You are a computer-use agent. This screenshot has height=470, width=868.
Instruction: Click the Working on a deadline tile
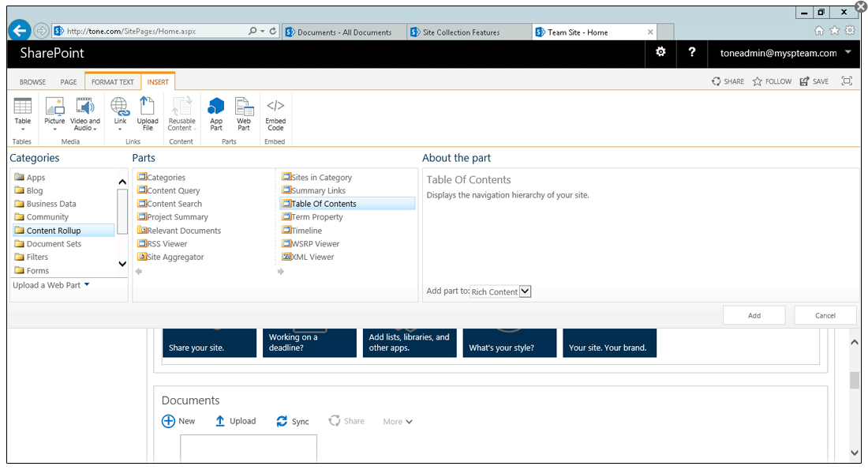point(309,343)
